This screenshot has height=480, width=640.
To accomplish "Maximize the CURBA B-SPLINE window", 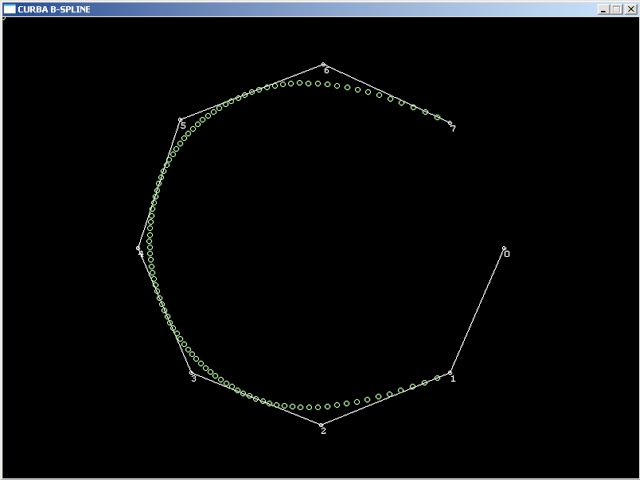I will [x=617, y=9].
